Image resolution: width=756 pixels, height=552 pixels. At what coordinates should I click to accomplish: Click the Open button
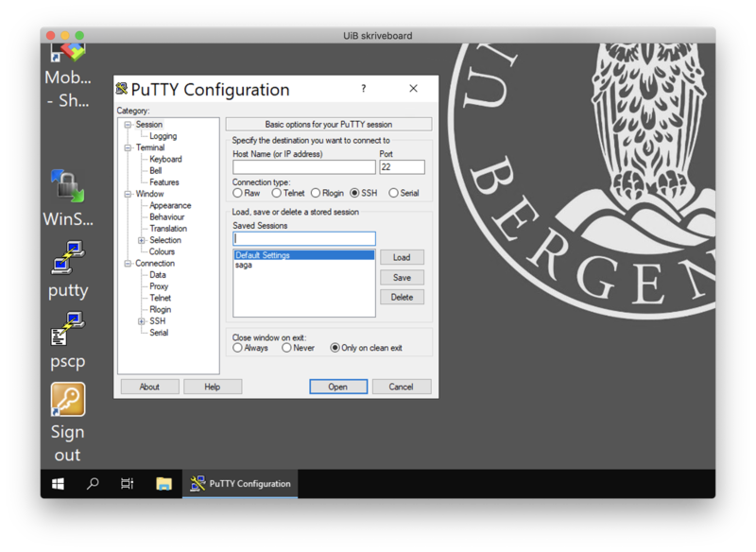pos(337,387)
